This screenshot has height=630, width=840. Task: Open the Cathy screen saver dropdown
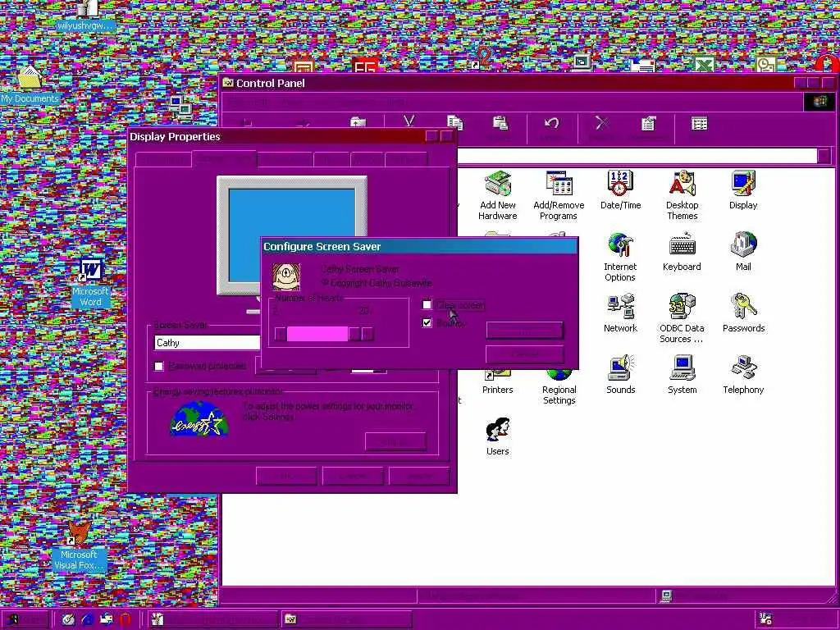(x=207, y=343)
